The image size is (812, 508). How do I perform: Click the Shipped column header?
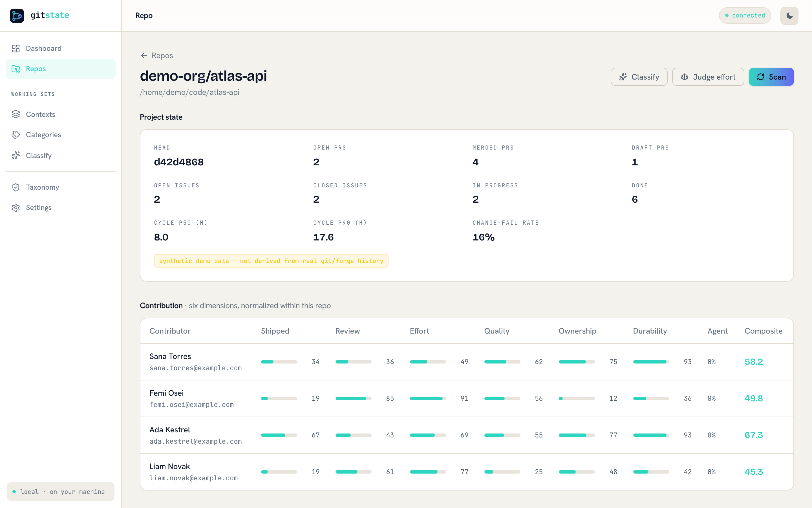click(x=275, y=331)
